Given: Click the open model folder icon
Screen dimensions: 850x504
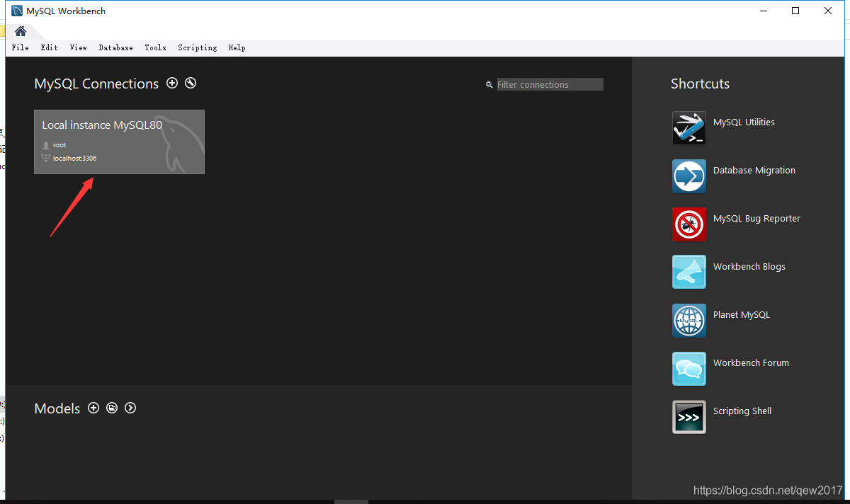Looking at the screenshot, I should tap(112, 408).
